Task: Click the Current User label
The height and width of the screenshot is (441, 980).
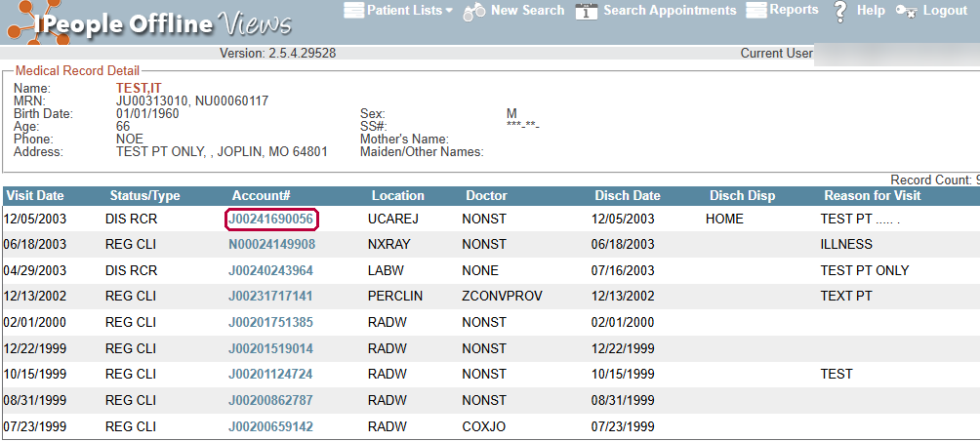Action: (777, 53)
